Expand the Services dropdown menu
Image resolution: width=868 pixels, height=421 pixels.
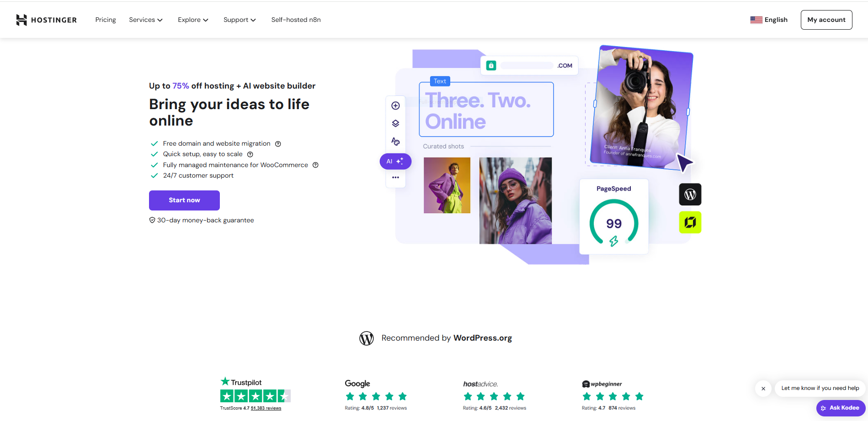pyautogui.click(x=145, y=20)
